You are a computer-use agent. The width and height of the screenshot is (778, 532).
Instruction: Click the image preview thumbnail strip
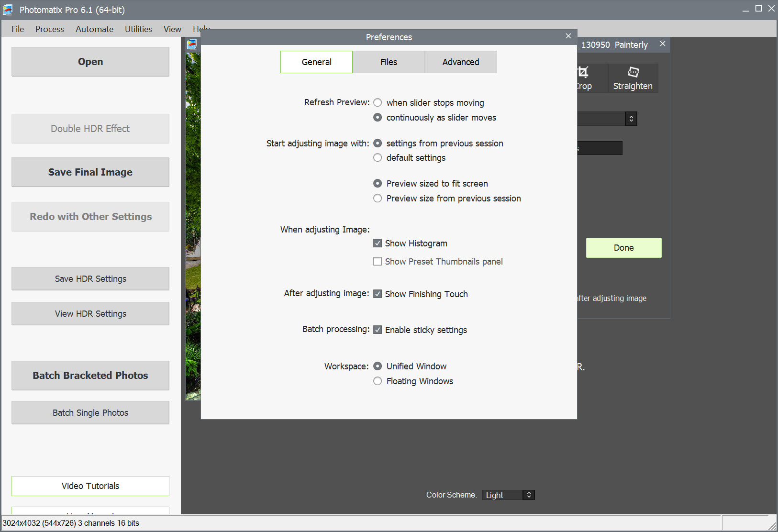click(x=193, y=226)
